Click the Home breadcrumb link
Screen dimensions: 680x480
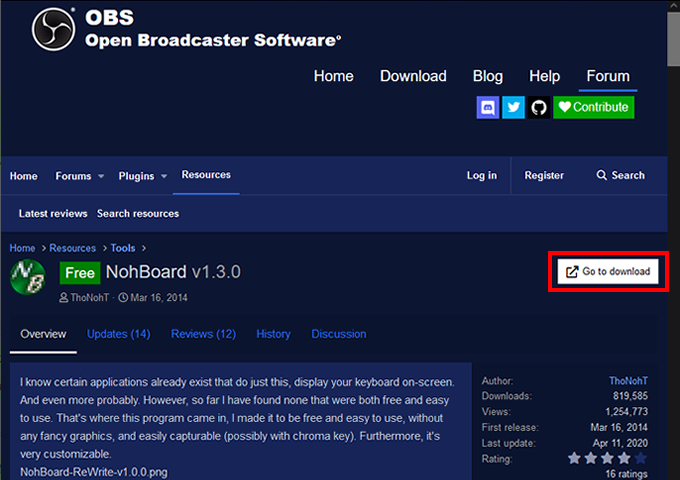pos(22,248)
